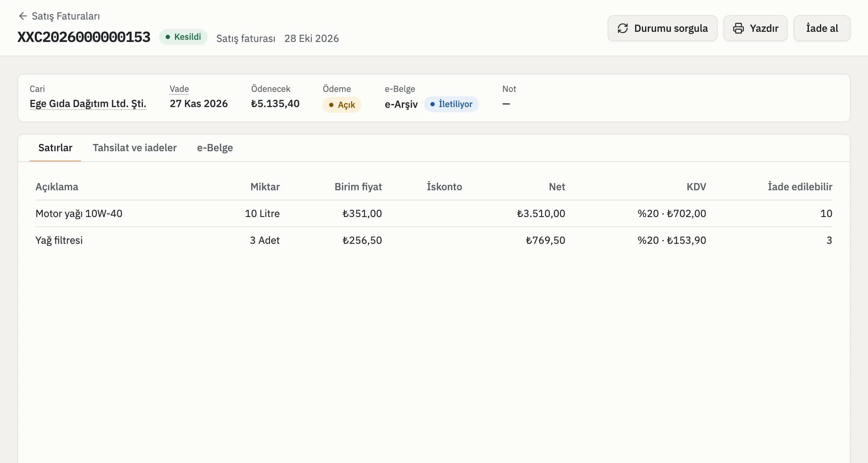This screenshot has height=463, width=868.
Task: Click the Miktar column header
Action: 265,187
